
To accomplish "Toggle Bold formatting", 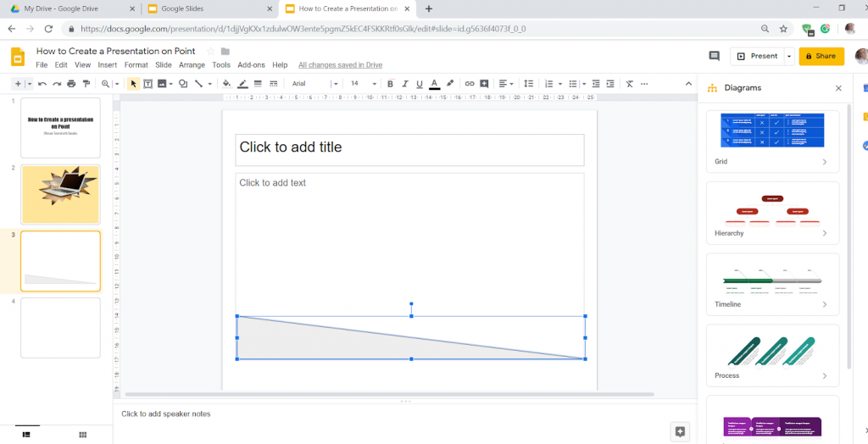I will tap(390, 84).
